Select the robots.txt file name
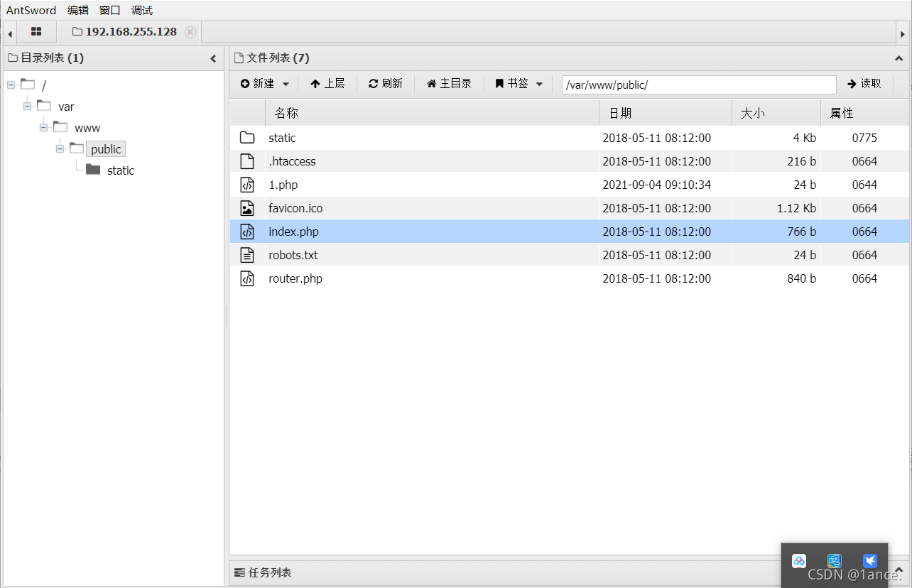This screenshot has width=912, height=588. pyautogui.click(x=293, y=255)
